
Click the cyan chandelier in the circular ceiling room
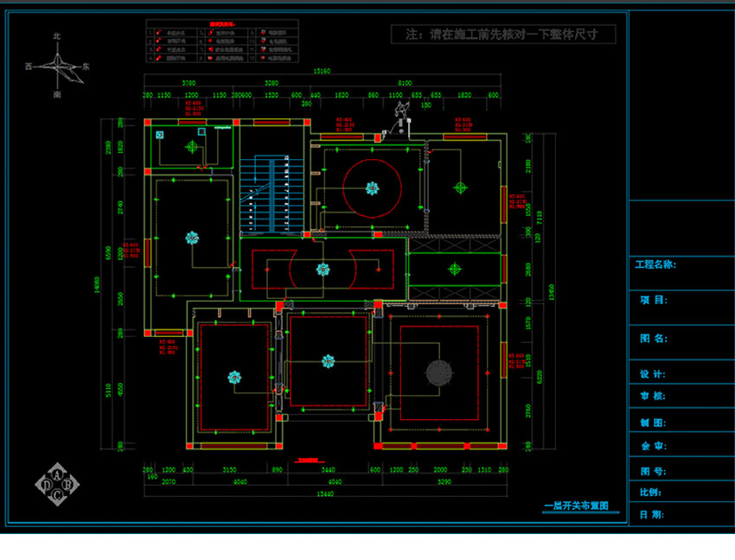(372, 187)
